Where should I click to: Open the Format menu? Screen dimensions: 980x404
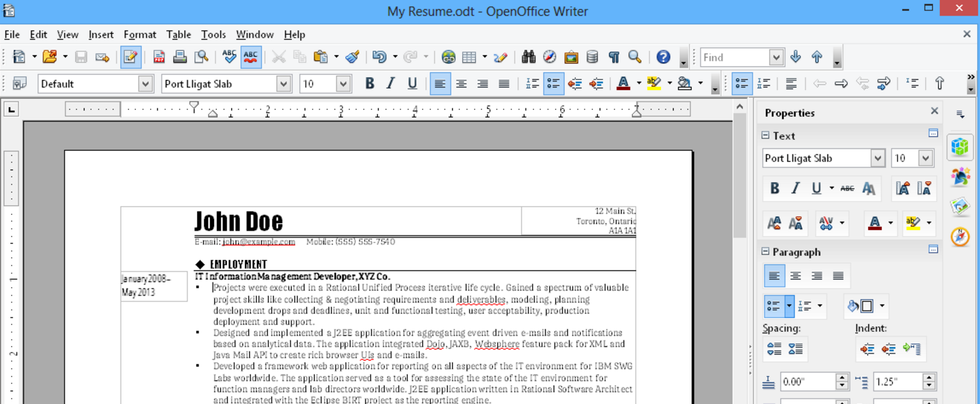[140, 35]
